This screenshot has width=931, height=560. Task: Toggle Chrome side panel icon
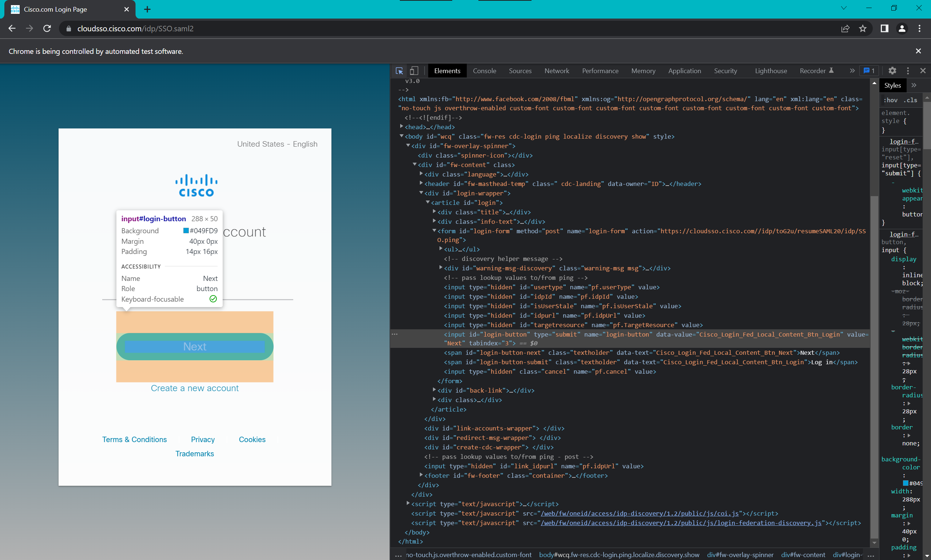tap(884, 28)
